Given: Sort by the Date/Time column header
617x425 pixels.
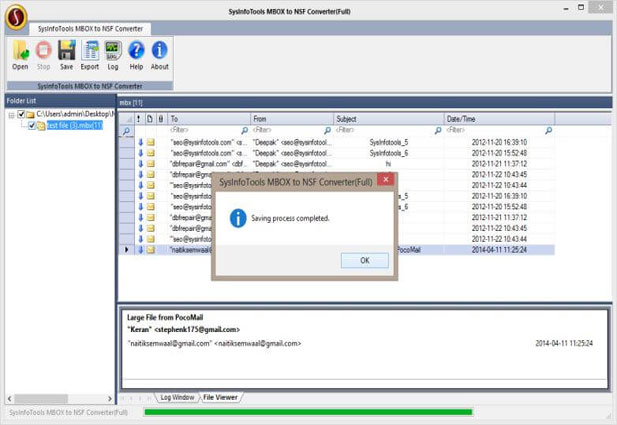Looking at the screenshot, I should coord(499,119).
